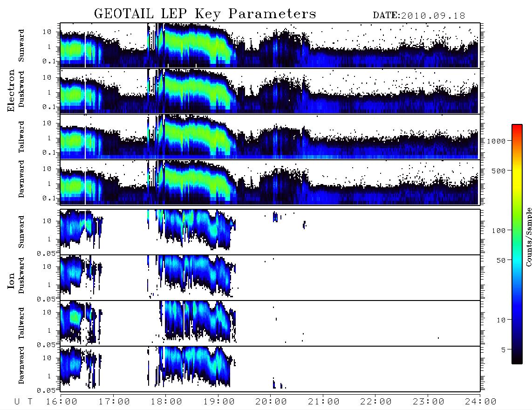Screen dimensions: 532x410
Task: Click the 0.05 tick of Ion Dawnward panel
Action: (x=46, y=390)
